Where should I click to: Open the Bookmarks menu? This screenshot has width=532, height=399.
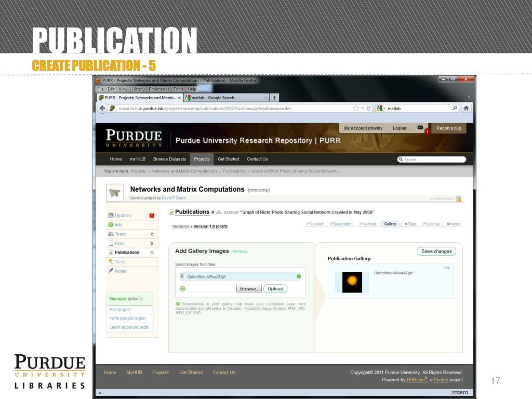[x=159, y=89]
